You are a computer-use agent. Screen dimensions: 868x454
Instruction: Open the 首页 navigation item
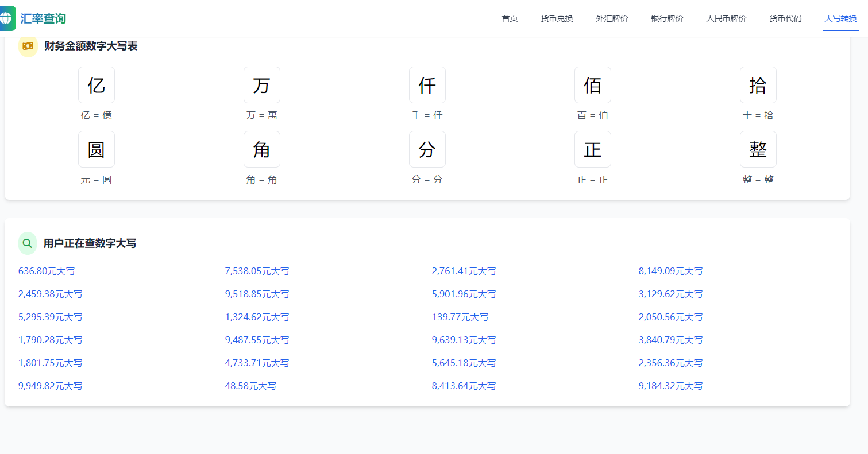pyautogui.click(x=510, y=18)
